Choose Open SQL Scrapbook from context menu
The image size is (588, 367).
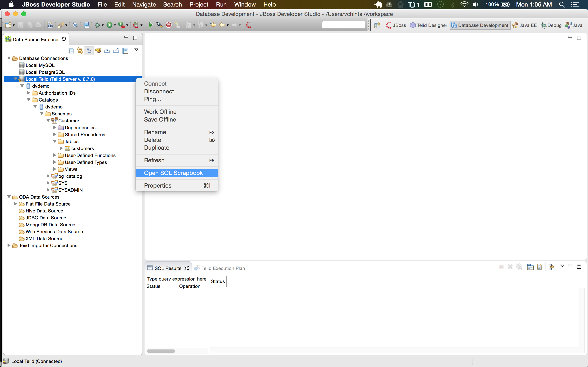173,173
